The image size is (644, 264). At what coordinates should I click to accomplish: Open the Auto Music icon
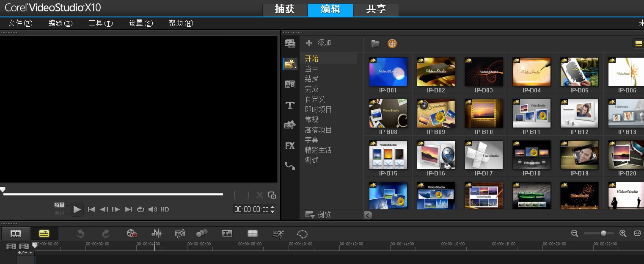180,233
